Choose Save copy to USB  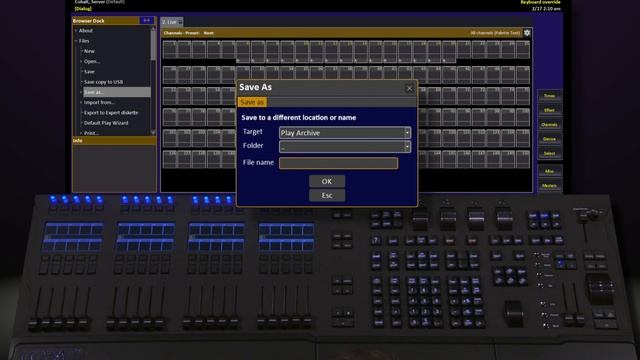pos(103,82)
